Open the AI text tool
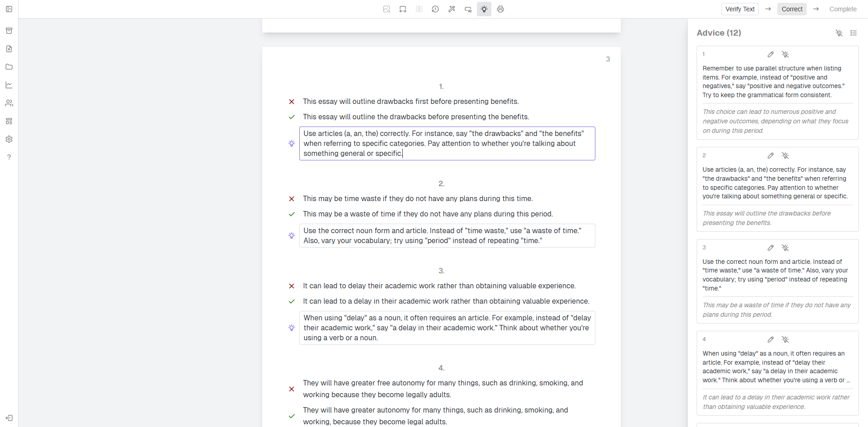The image size is (868, 427). tap(467, 9)
